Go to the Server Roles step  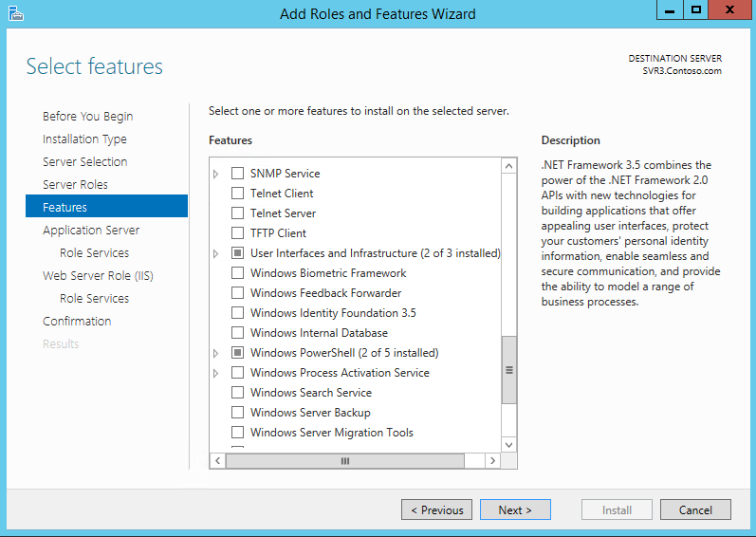(75, 185)
